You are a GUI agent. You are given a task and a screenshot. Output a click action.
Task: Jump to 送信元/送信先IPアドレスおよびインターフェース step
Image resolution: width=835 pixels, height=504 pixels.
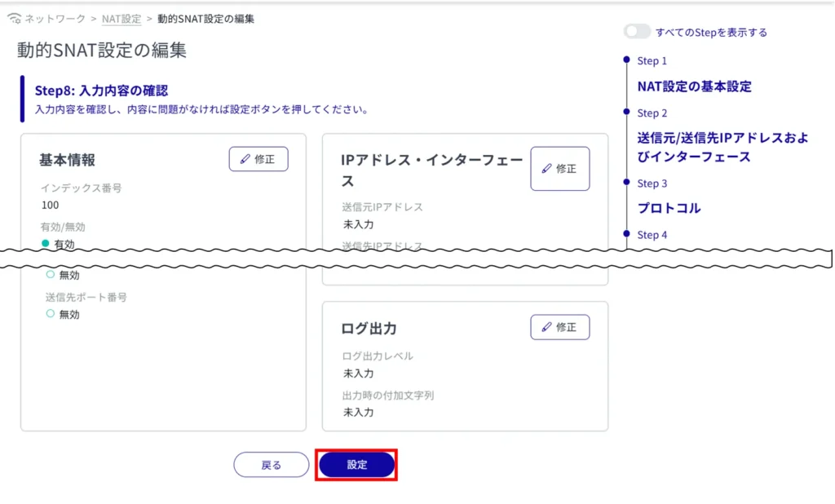722,148
